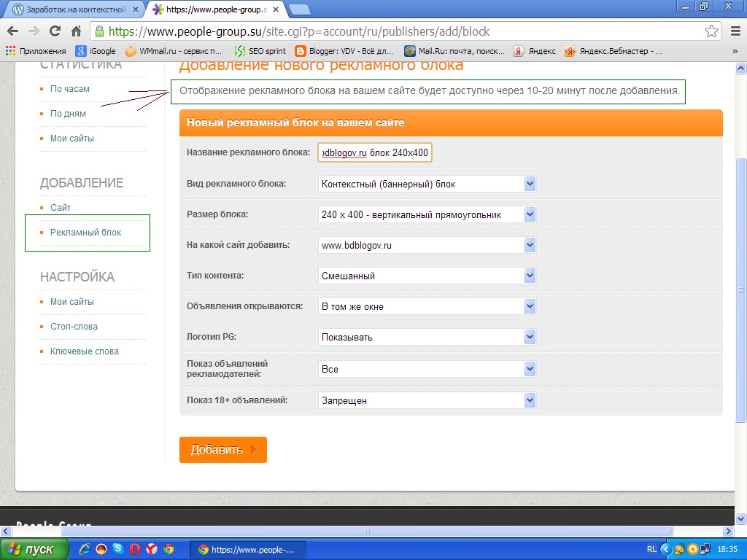747x560 pixels.
Task: Click the Chrome taskbar window button
Action: pos(248,550)
